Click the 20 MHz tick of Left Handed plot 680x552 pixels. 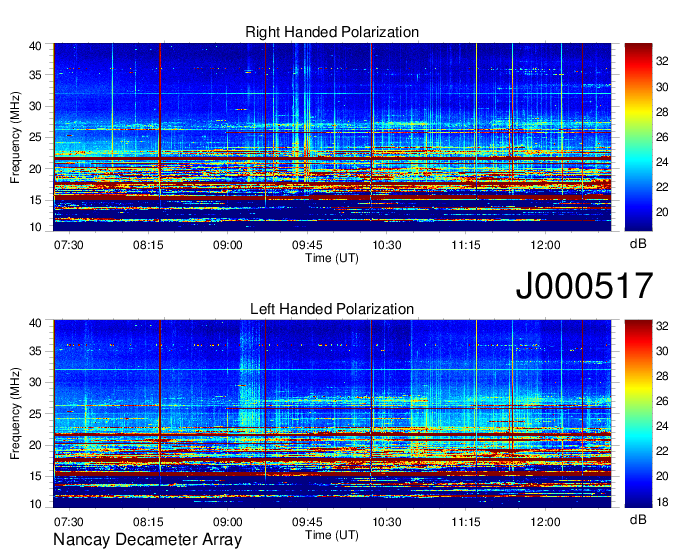pyautogui.click(x=36, y=445)
